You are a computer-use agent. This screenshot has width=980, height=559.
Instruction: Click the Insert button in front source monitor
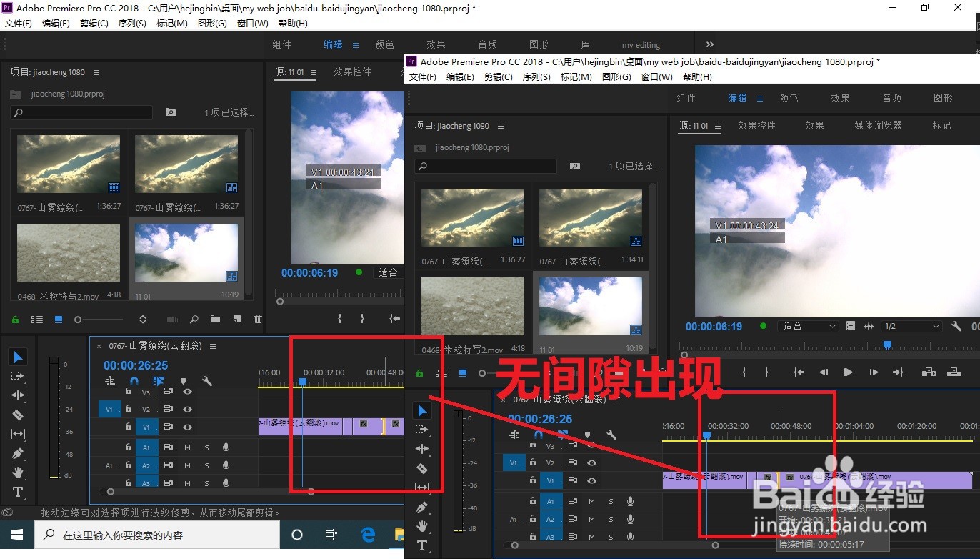pyautogui.click(x=928, y=372)
